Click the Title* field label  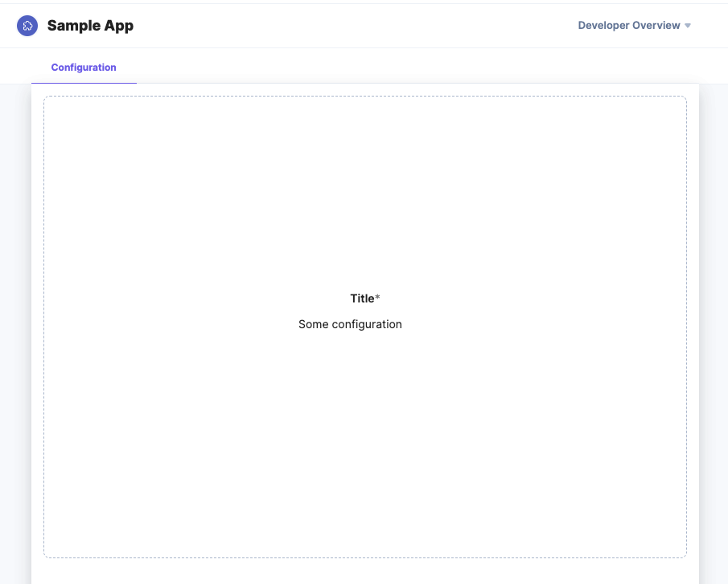(365, 298)
